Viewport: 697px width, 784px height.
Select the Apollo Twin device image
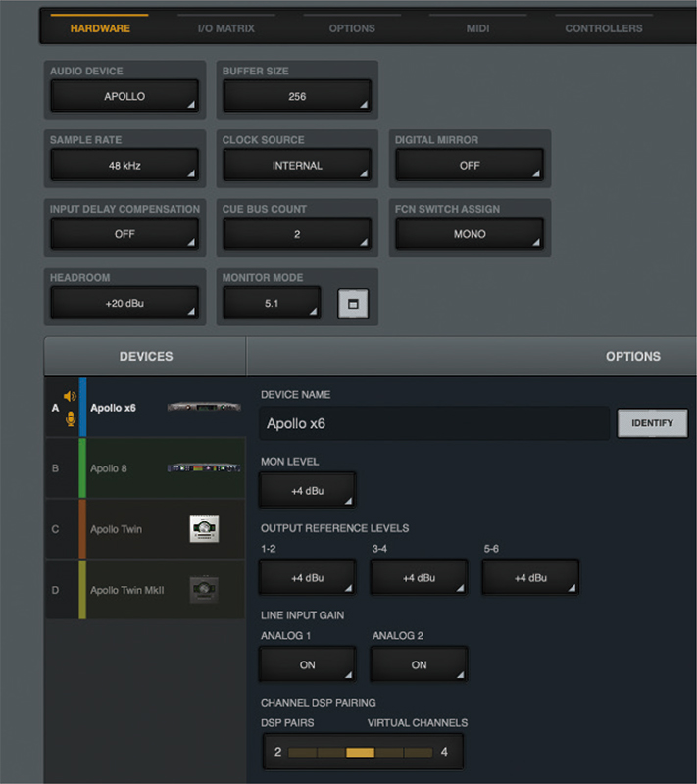[204, 529]
